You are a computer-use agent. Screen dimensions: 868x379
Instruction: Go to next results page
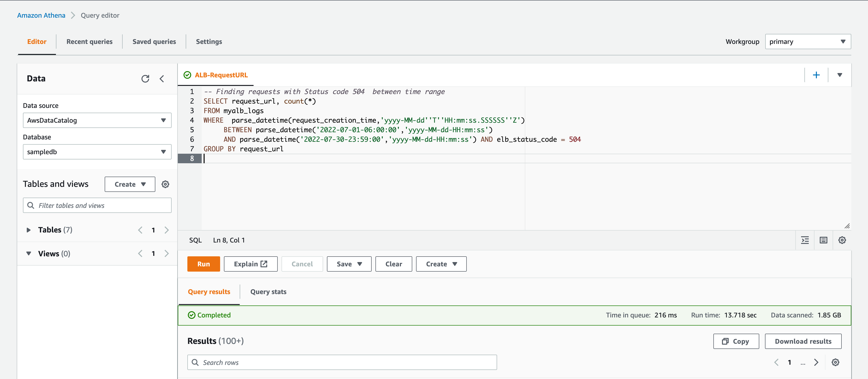[816, 362]
